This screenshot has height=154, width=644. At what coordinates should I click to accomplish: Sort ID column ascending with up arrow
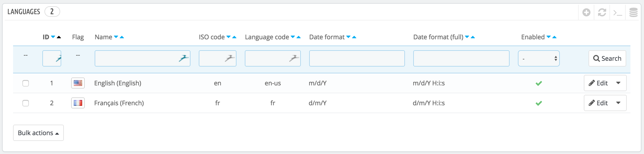click(59, 37)
